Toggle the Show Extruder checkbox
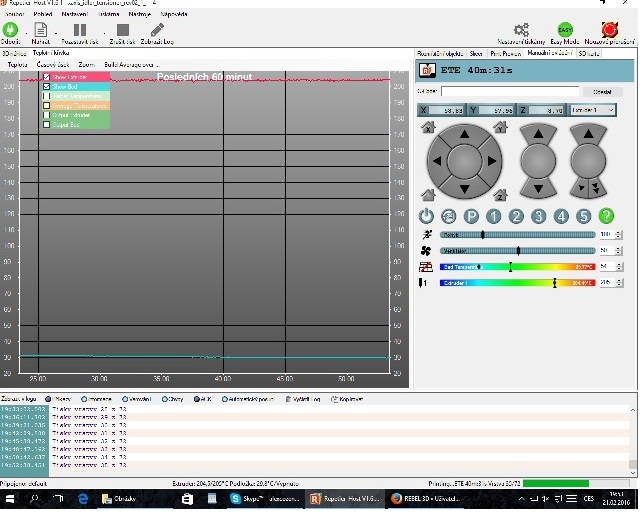Screen dimensions: 643x513 pyautogui.click(x=46, y=77)
